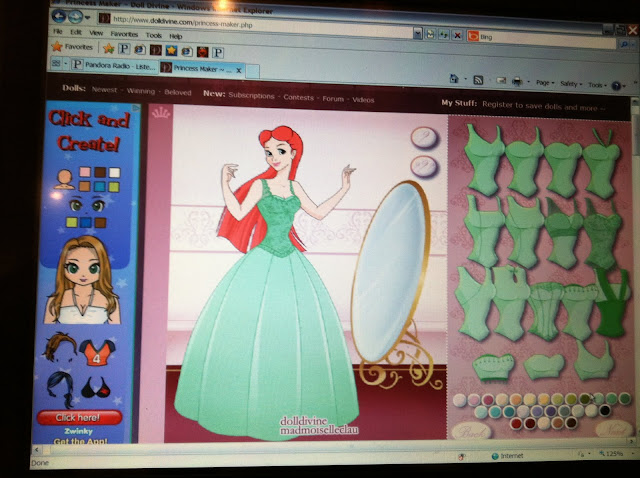The height and width of the screenshot is (478, 640).
Task: Open the Home page icon
Action: [x=454, y=78]
